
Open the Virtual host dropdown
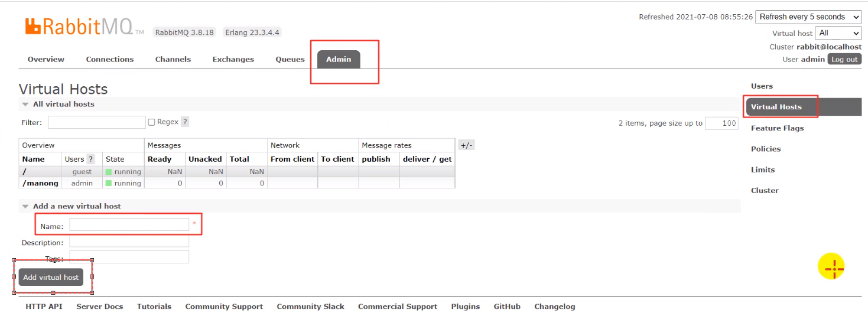(838, 33)
